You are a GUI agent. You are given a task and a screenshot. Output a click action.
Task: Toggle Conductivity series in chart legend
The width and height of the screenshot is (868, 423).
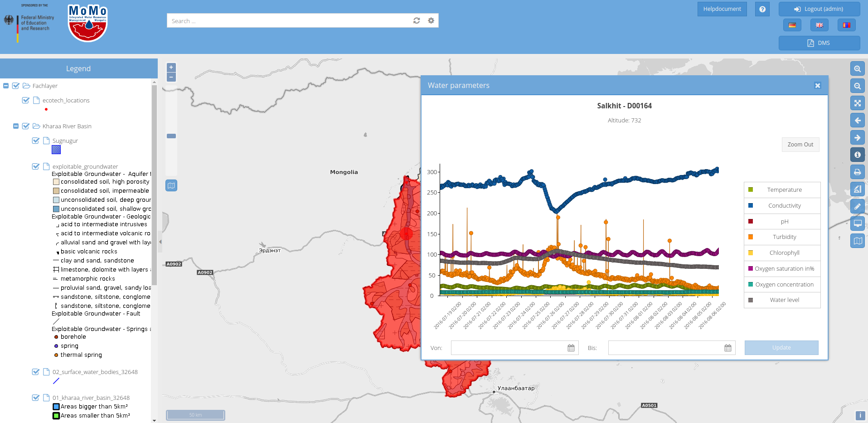(782, 205)
